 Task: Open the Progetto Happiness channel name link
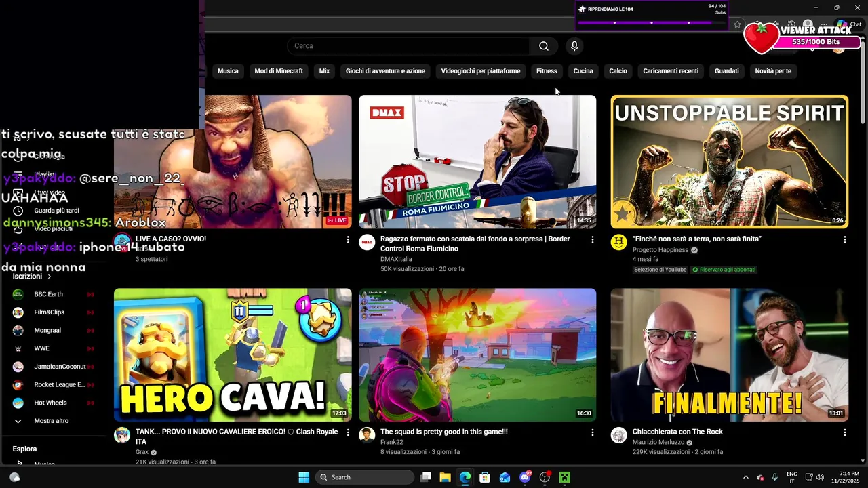(x=660, y=250)
